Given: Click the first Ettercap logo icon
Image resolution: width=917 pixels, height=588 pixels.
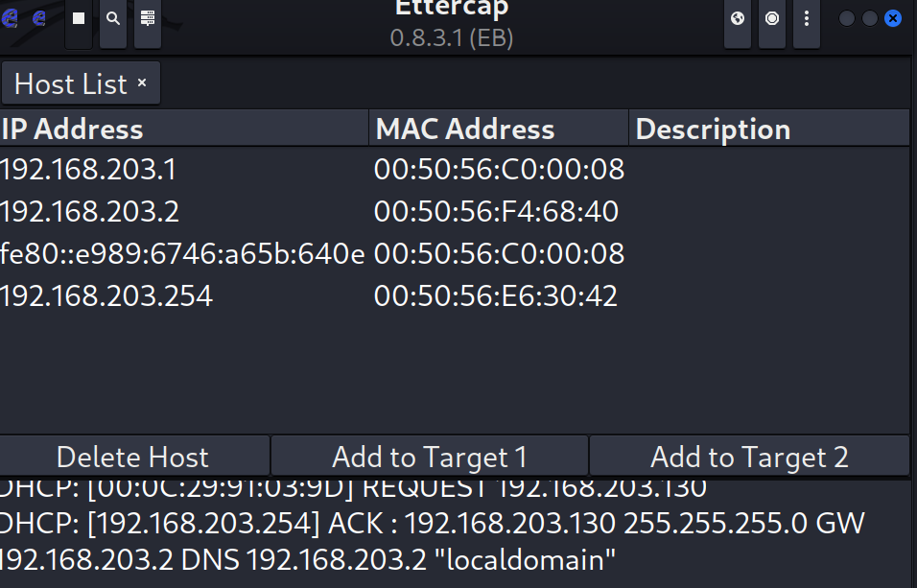Looking at the screenshot, I should coord(10,19).
